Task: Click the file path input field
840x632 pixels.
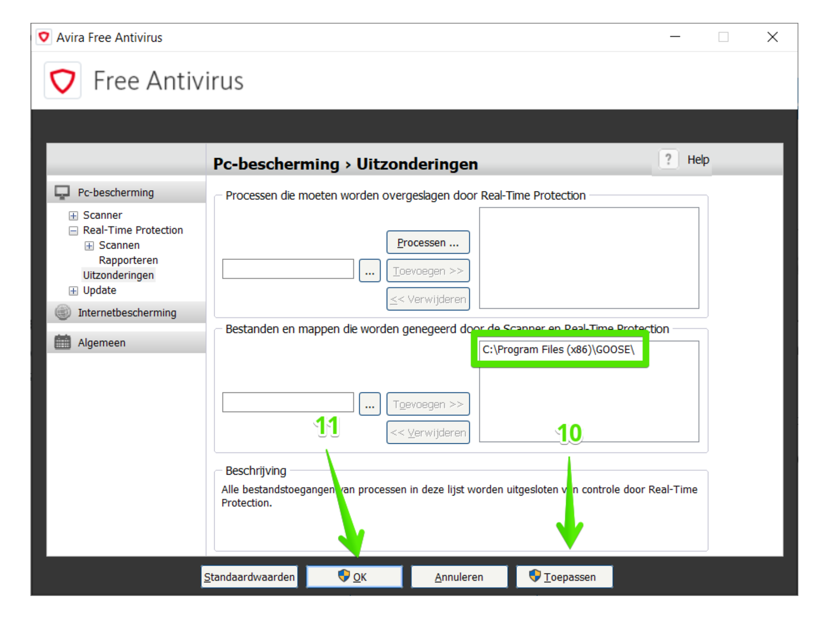Action: click(x=288, y=402)
